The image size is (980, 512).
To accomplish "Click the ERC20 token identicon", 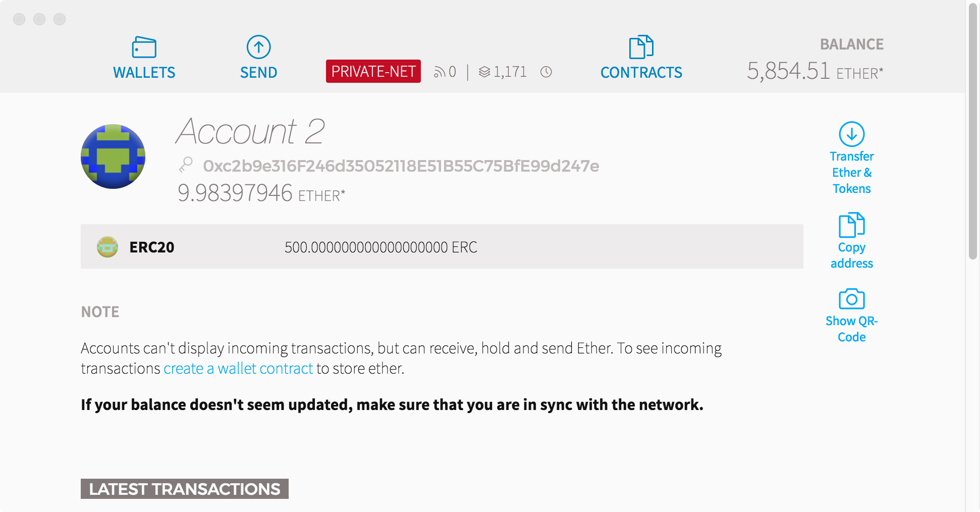I will point(107,247).
